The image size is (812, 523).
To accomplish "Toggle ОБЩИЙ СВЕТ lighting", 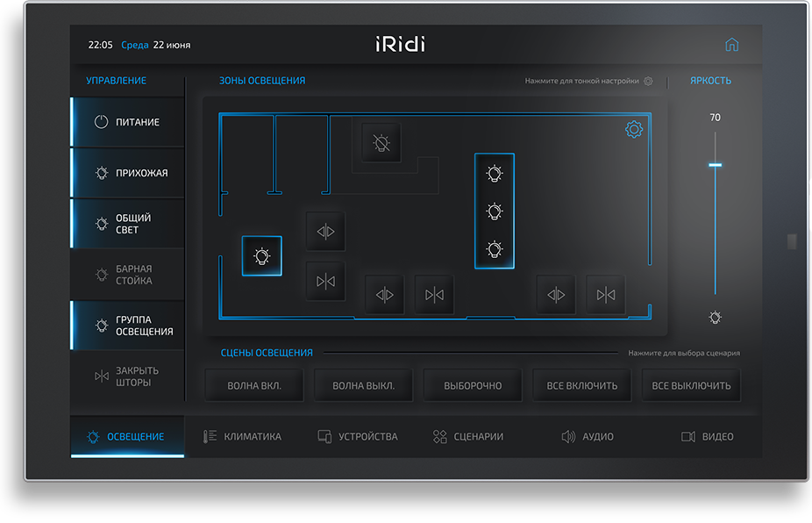I will [x=127, y=224].
